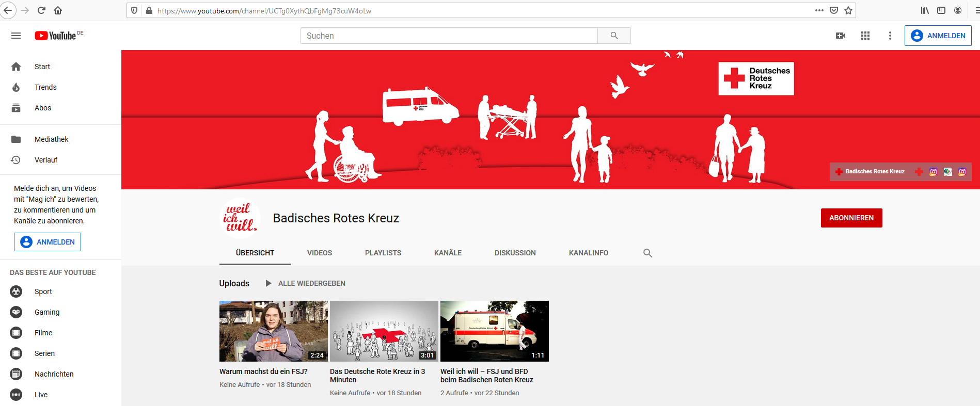The image size is (980, 406).
Task: Select the ÜBERSICHT tab
Action: [255, 253]
